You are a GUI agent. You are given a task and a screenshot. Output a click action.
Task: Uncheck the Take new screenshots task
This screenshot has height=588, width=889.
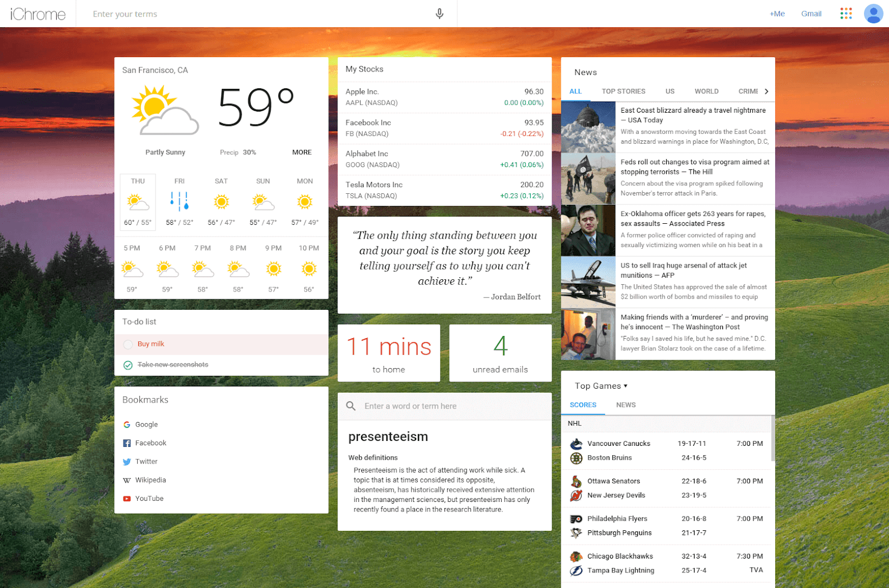(128, 365)
